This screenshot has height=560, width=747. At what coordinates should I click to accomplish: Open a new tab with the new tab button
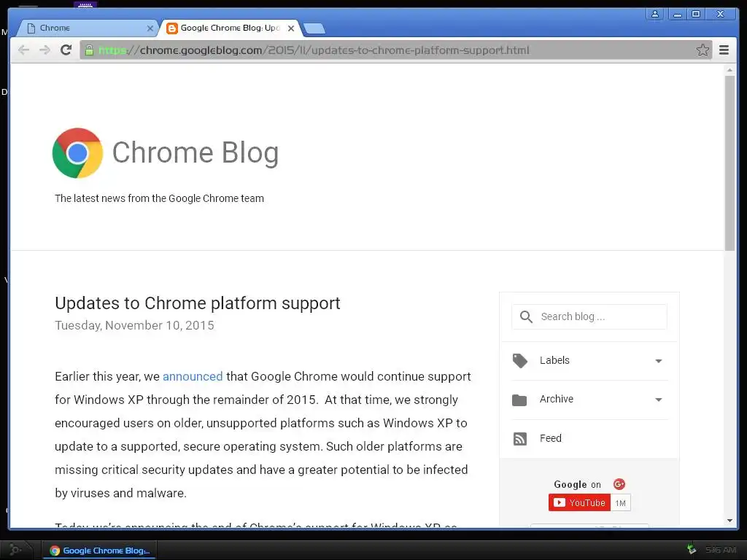314,28
